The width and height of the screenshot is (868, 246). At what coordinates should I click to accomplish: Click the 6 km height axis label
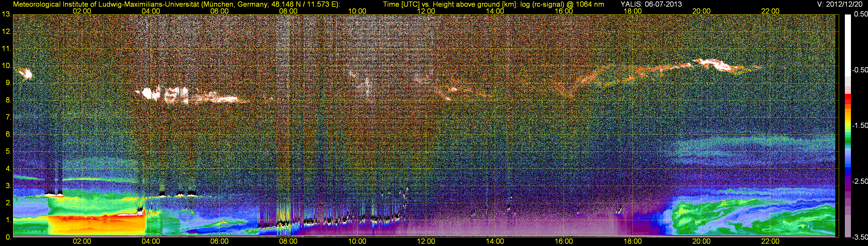click(x=8, y=134)
